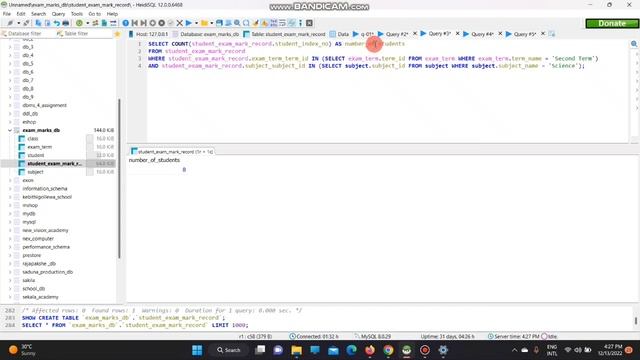
Task: Click the new query tab icon
Action: coord(552,34)
